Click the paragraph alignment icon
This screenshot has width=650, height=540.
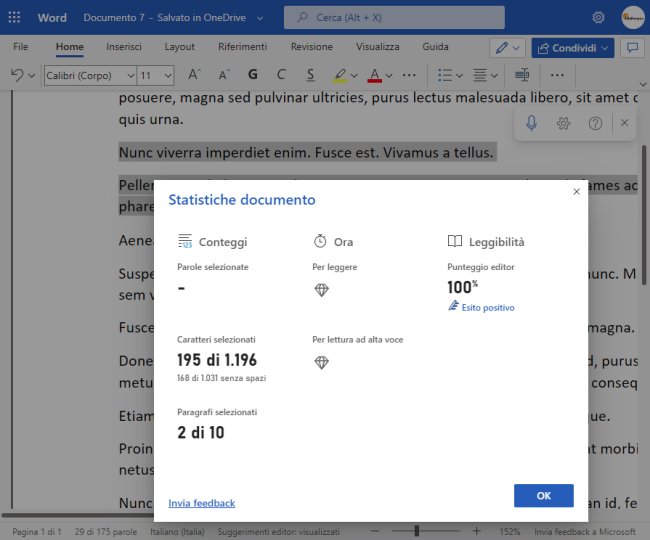(x=480, y=75)
